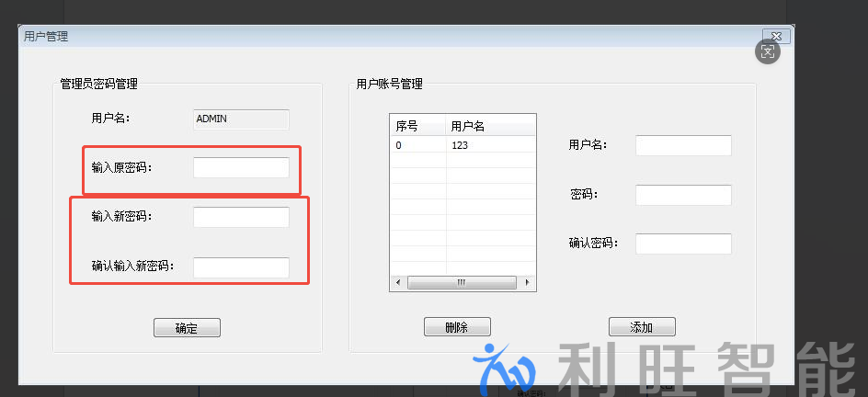
Task: Focus the 输入新密码 input field
Action: [x=241, y=217]
